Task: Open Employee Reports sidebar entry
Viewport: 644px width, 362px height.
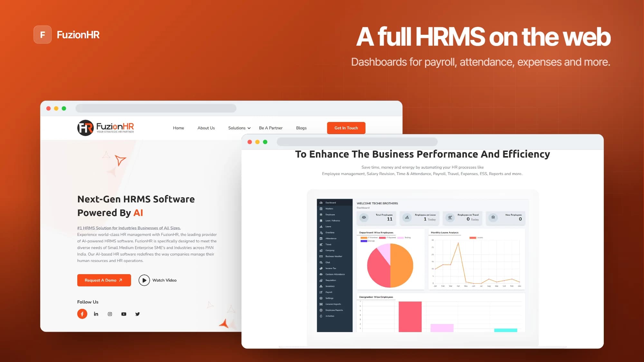Action: tap(335, 310)
